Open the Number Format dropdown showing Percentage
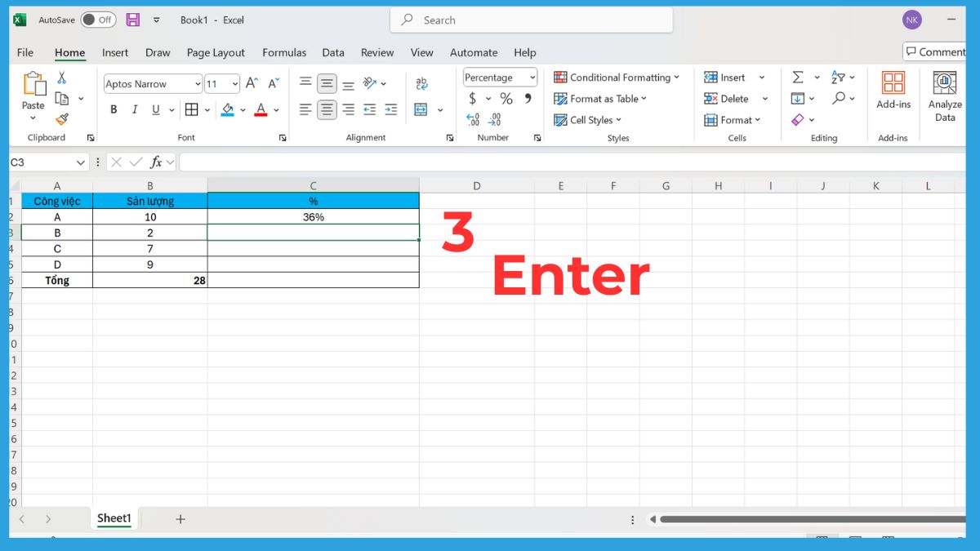 click(499, 77)
